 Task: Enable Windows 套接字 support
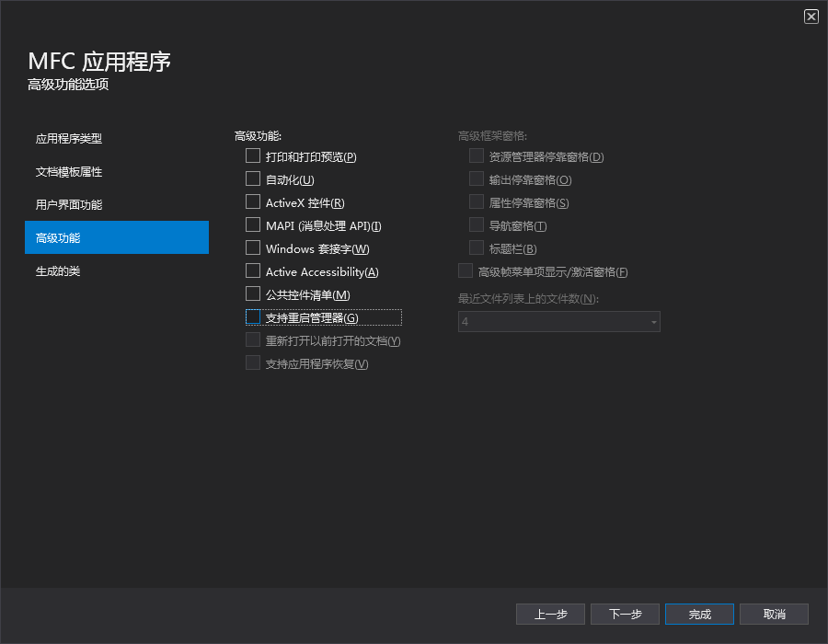click(x=253, y=247)
